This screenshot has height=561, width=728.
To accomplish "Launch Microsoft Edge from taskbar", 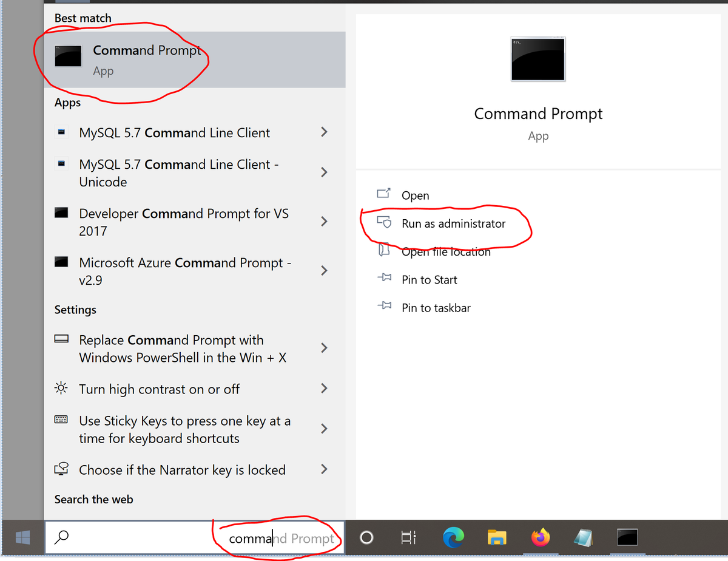I will coord(453,537).
